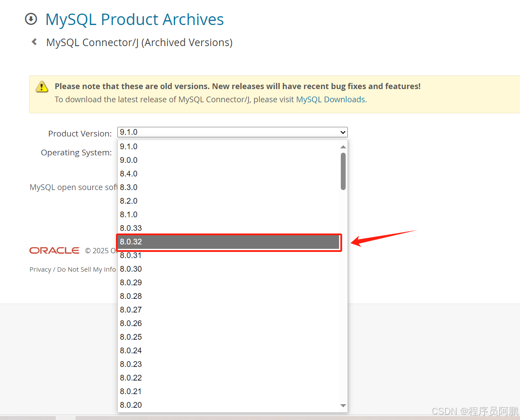Click the Oracle logo in the footer
This screenshot has height=420, width=520.
[x=54, y=250]
